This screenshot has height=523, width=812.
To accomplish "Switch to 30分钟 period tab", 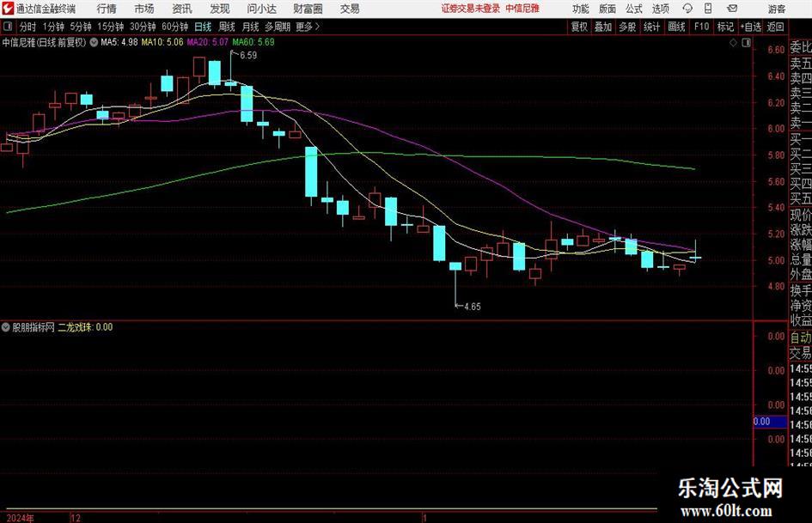I will [x=143, y=27].
